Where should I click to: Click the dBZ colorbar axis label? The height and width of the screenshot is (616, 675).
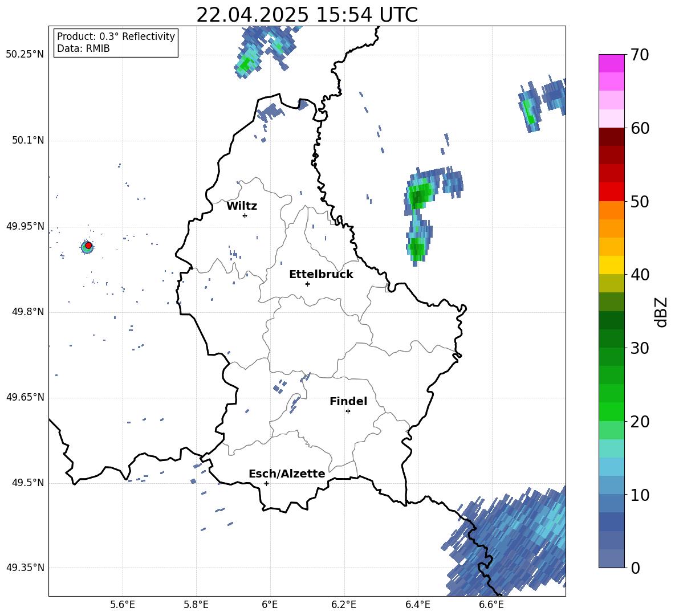(662, 312)
